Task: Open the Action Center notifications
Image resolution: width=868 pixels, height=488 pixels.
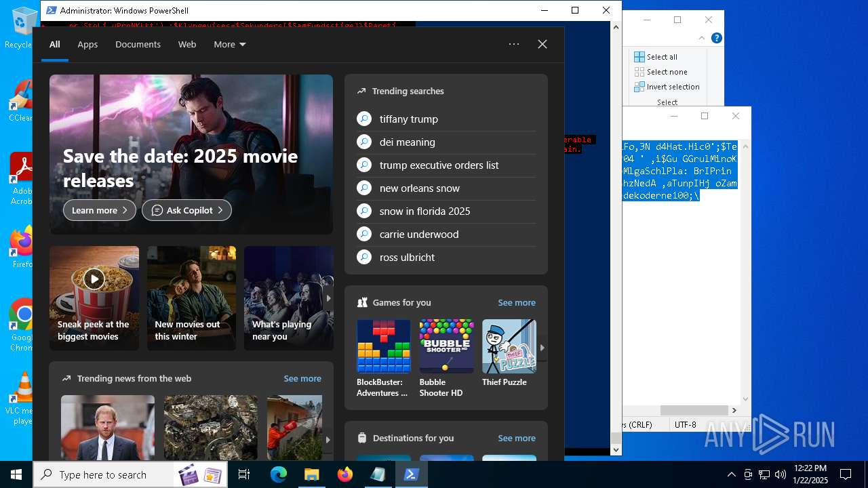Action: tap(846, 474)
